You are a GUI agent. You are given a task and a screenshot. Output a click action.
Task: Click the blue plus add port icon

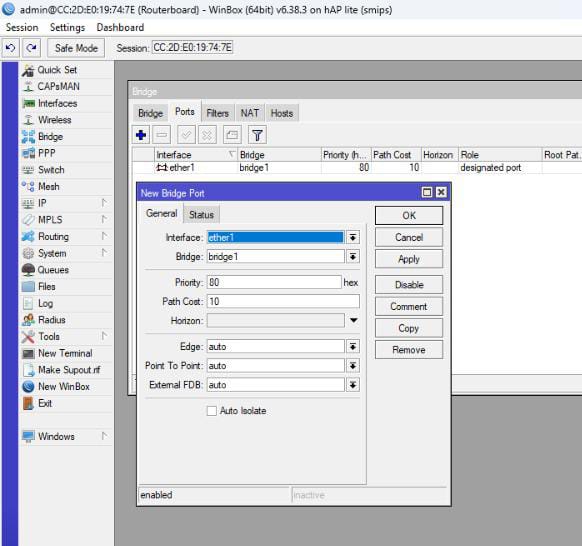[141, 135]
